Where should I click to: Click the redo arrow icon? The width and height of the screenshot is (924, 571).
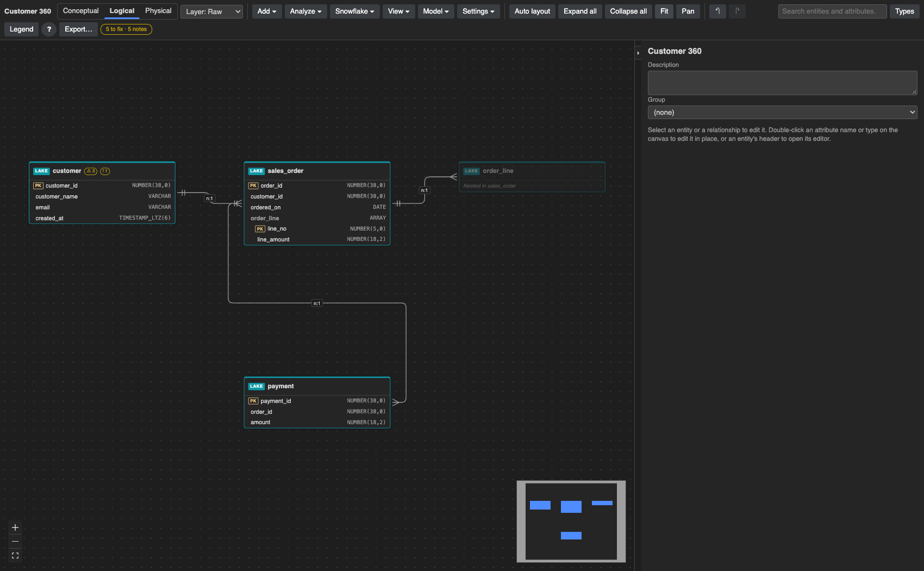737,11
